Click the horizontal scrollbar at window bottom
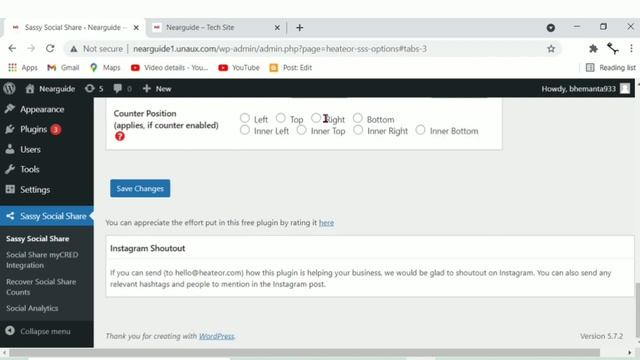This screenshot has height=360, width=640. pyautogui.click(x=304, y=352)
